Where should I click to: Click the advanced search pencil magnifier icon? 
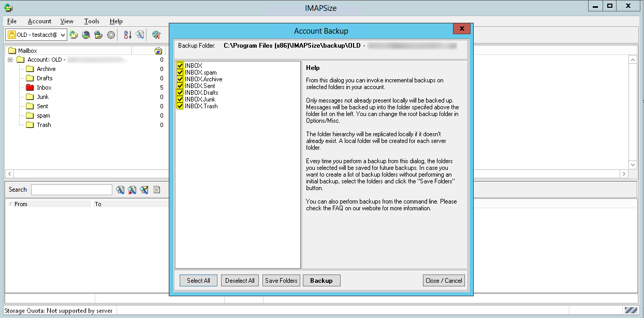point(144,190)
